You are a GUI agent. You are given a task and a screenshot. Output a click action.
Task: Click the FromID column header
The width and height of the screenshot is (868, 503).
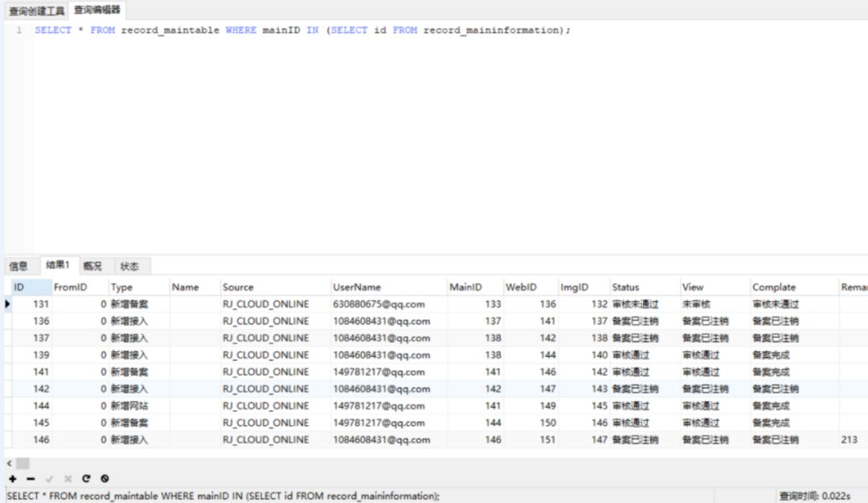tap(80, 287)
